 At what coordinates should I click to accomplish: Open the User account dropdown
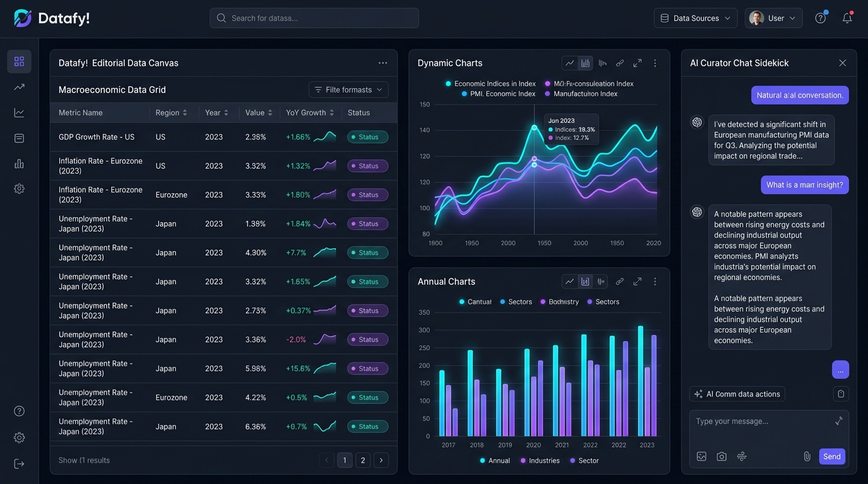click(773, 18)
